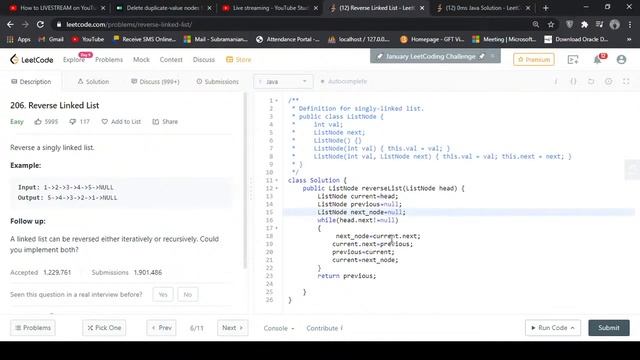The height and width of the screenshot is (360, 640).
Task: Click the description panel scrollbar
Action: [245, 180]
